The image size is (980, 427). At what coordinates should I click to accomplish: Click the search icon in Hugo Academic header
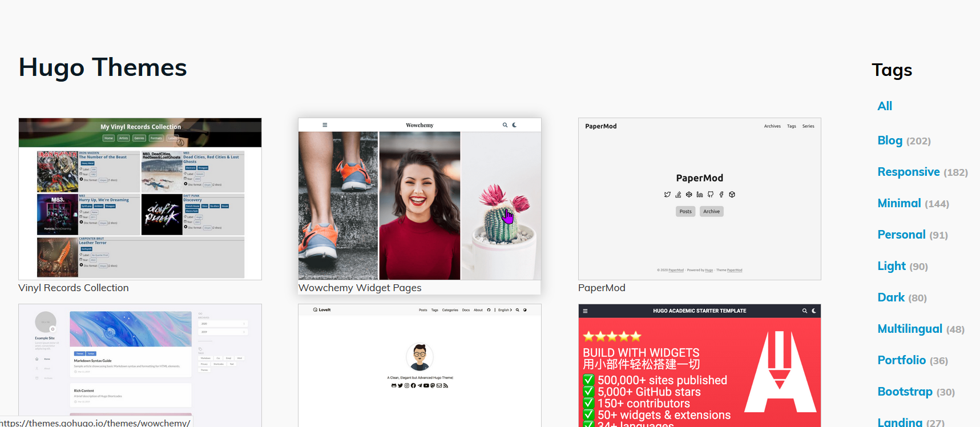[x=805, y=311]
